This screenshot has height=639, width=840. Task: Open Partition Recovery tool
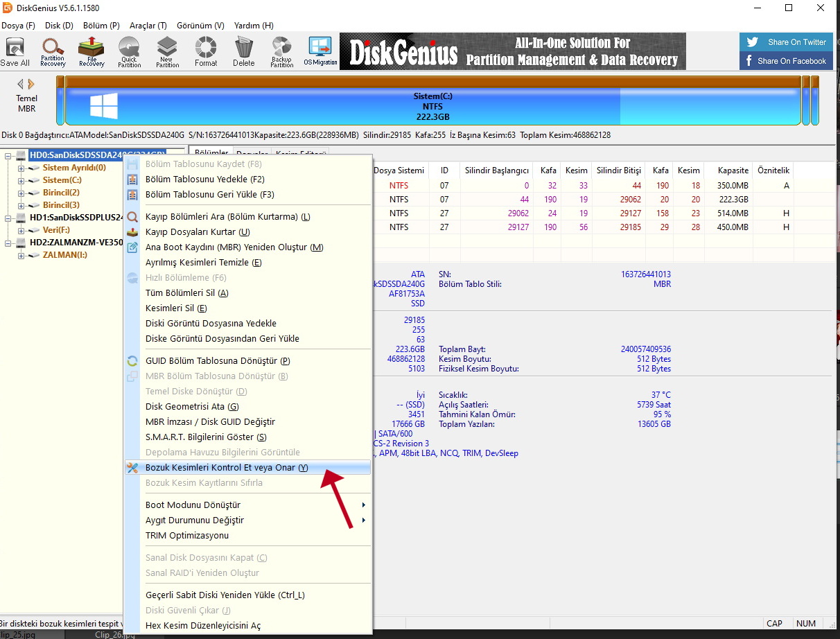(x=53, y=52)
